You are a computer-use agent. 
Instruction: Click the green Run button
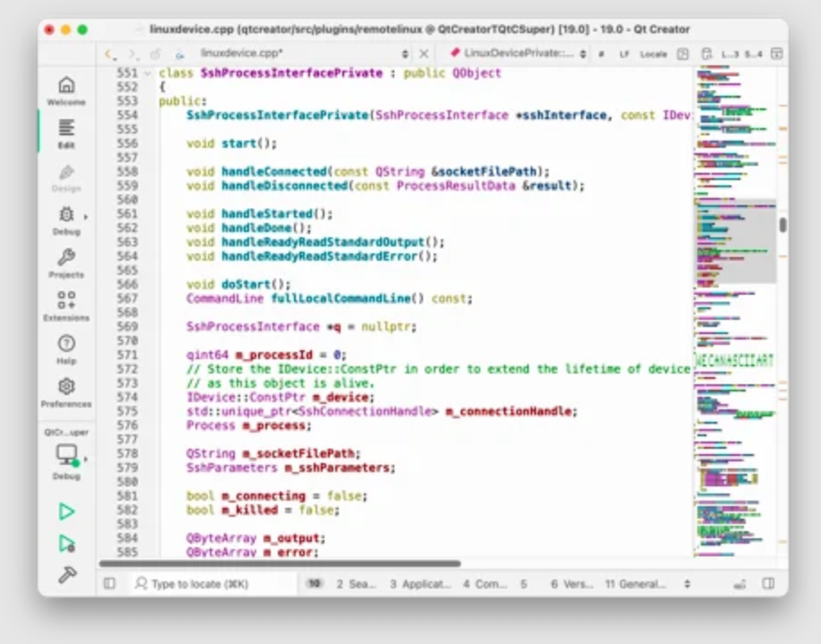click(66, 511)
